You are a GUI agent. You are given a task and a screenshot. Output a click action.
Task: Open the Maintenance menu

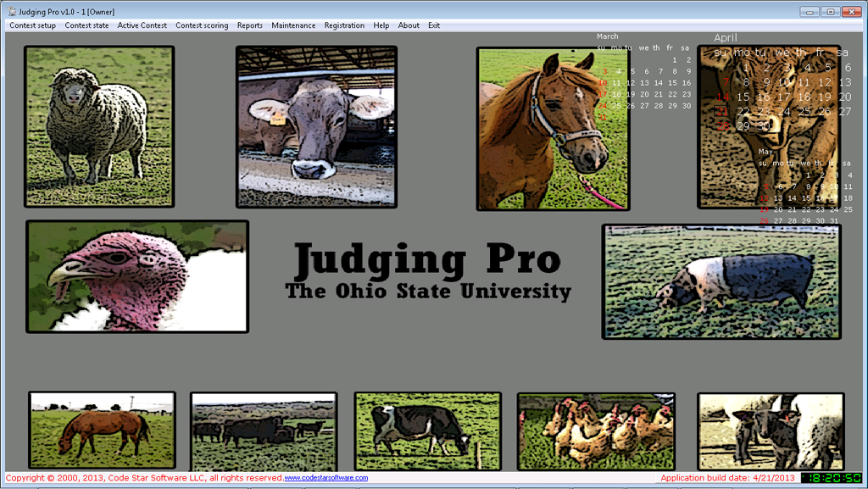293,25
